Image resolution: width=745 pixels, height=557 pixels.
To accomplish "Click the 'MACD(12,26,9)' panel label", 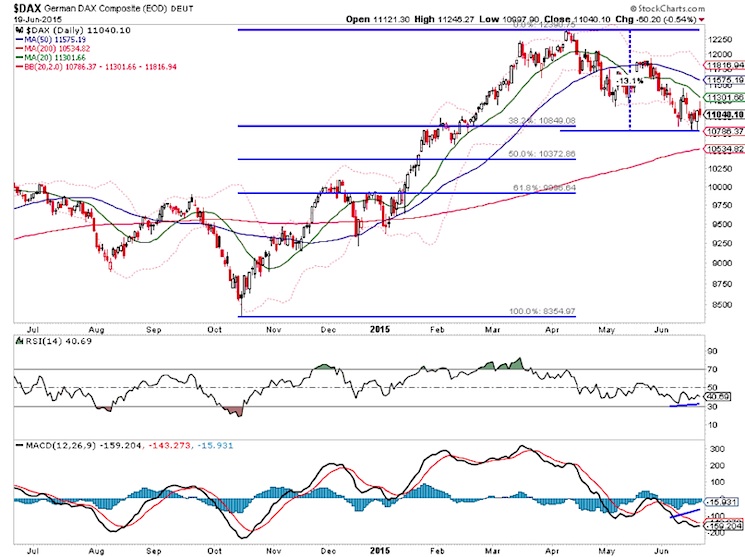I will pos(60,446).
